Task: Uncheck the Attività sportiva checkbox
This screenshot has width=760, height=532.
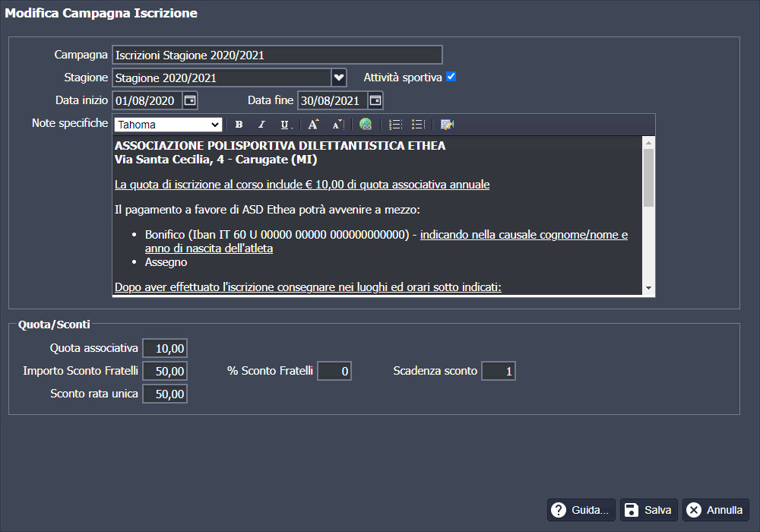Action: click(451, 77)
